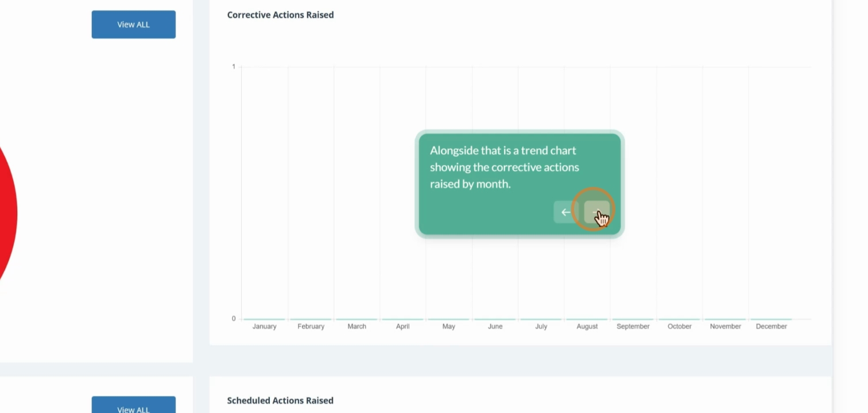The width and height of the screenshot is (868, 413).
Task: Click the October month label
Action: [x=679, y=326]
